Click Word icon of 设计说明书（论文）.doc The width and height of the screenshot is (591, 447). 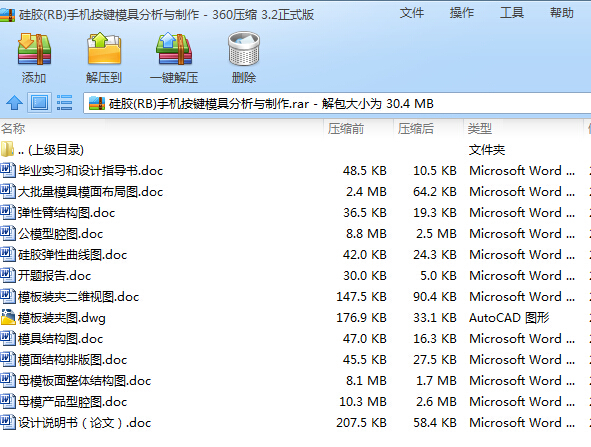point(8,422)
